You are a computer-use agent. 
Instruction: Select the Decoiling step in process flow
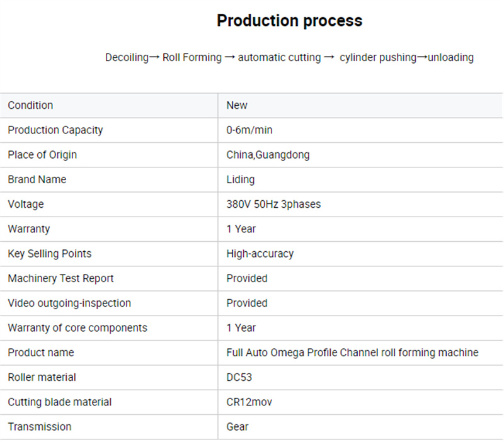pos(127,57)
